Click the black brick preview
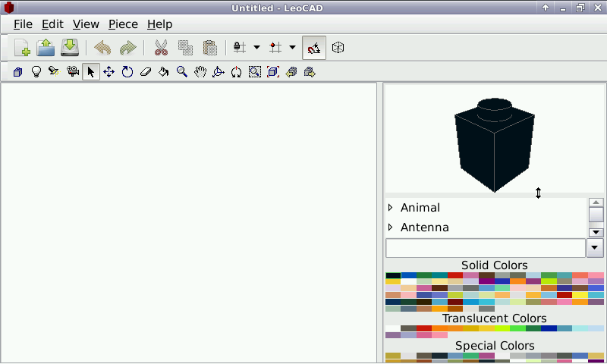Screen dimensions: 607x364 495,145
